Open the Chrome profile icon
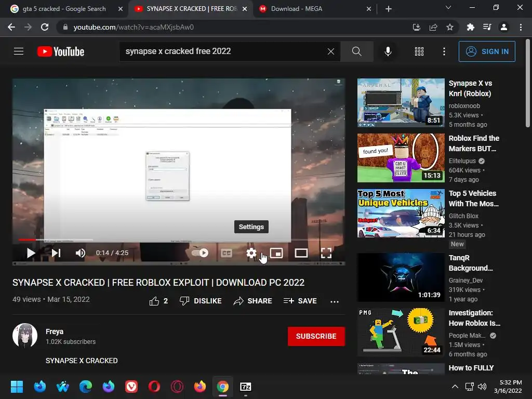Image resolution: width=532 pixels, height=399 pixels. pos(504,27)
